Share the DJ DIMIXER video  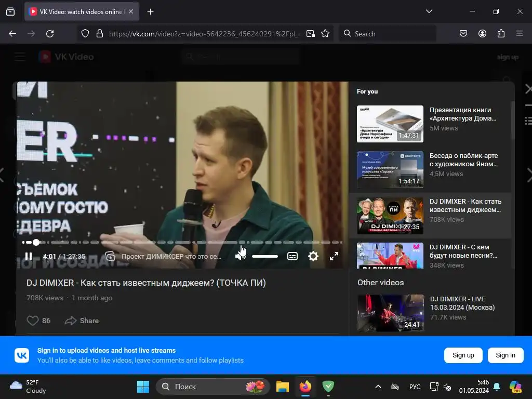click(82, 321)
